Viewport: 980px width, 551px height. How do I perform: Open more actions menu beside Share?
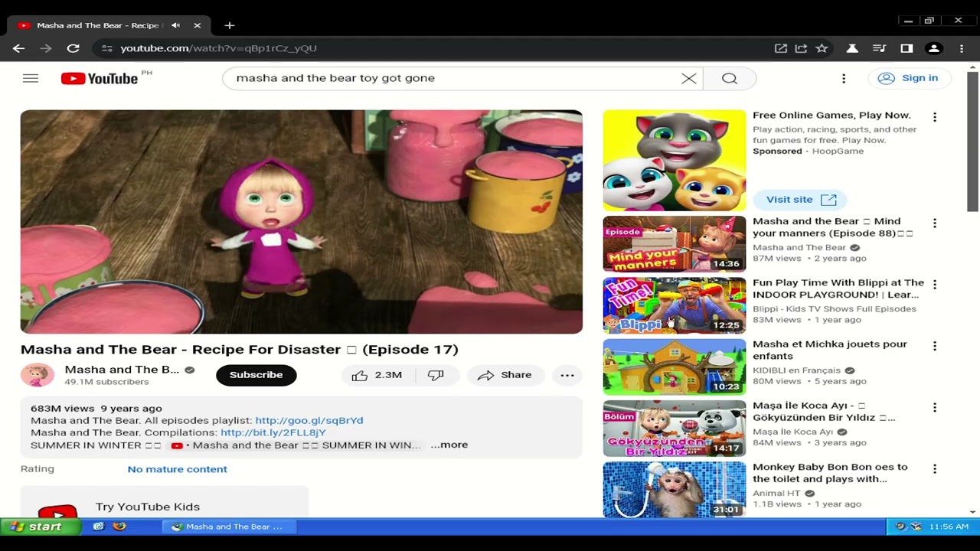pos(567,375)
